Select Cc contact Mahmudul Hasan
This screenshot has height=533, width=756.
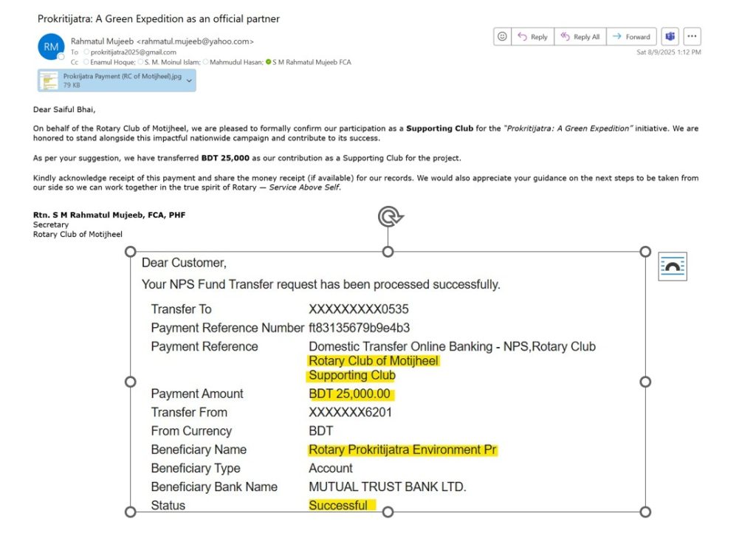[x=236, y=62]
